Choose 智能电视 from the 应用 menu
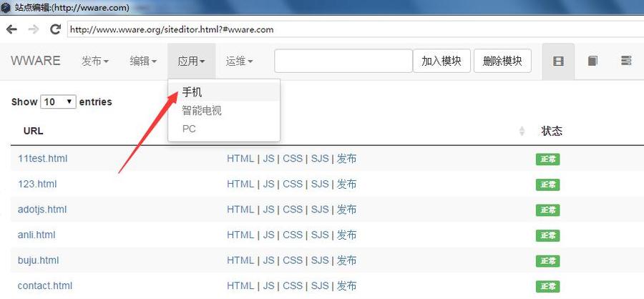 tap(224, 110)
